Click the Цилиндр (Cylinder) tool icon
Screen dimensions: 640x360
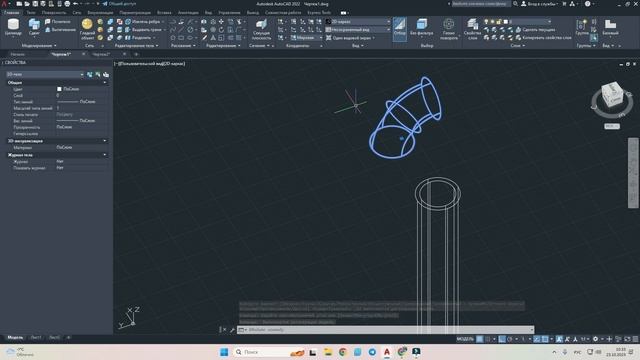[13, 25]
